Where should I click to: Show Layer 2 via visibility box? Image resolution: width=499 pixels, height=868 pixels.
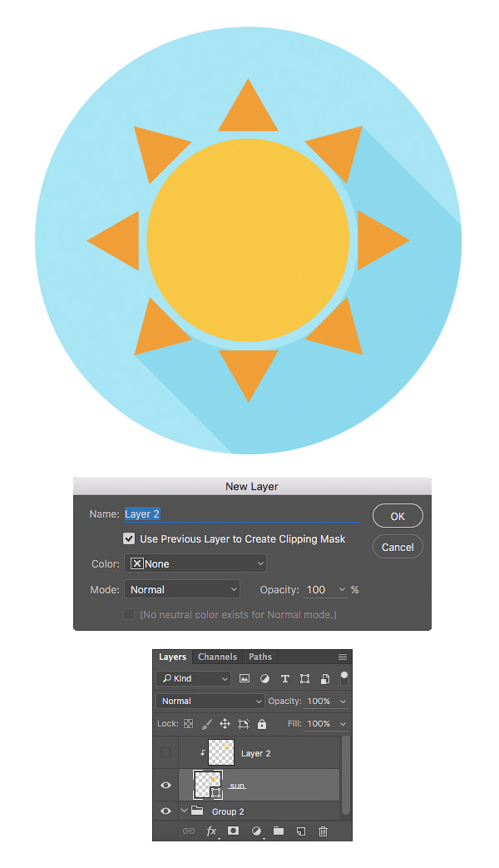pyautogui.click(x=166, y=752)
